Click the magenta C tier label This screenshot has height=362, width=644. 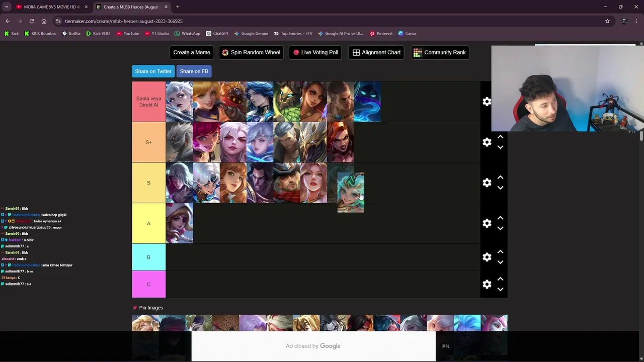148,284
